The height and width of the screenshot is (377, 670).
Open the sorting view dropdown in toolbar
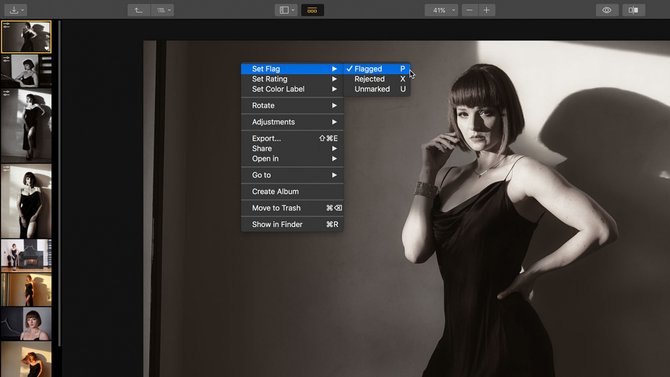click(x=162, y=10)
